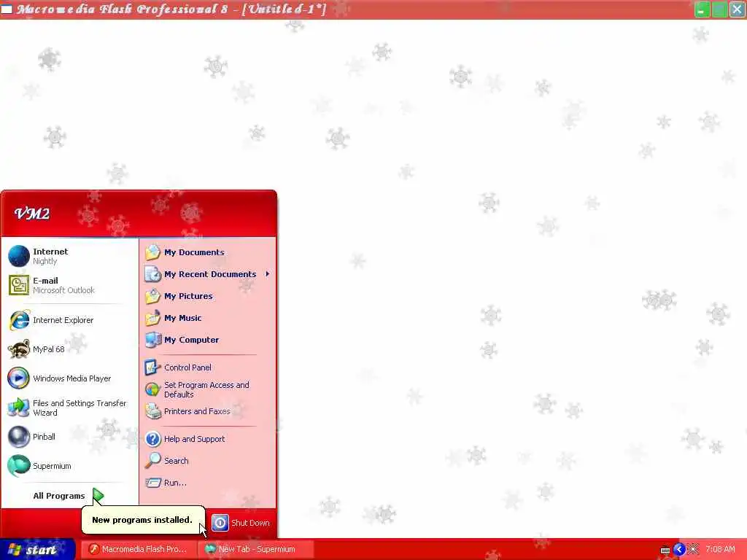Click the 7:08 AM taskbar clock

[720, 550]
